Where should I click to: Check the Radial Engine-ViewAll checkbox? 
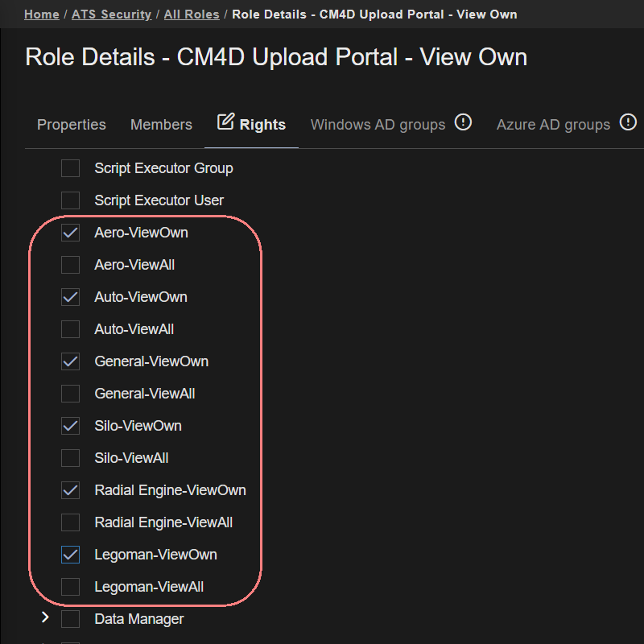tap(71, 522)
